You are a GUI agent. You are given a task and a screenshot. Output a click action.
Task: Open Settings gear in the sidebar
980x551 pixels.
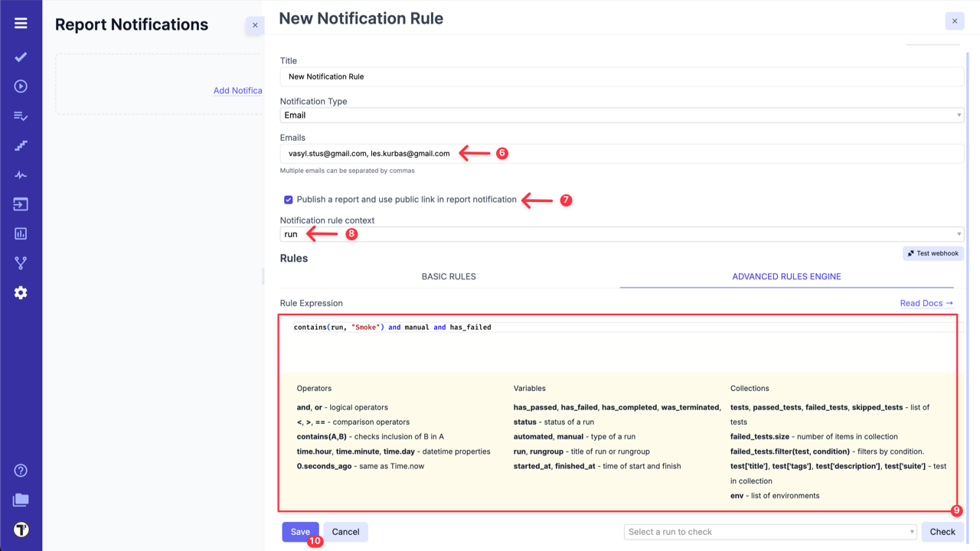[x=20, y=292]
